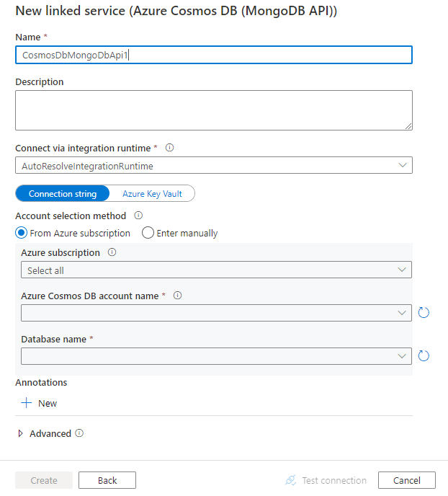Screen dimensions: 448x496
Task: Click the Back button
Action: (107, 480)
